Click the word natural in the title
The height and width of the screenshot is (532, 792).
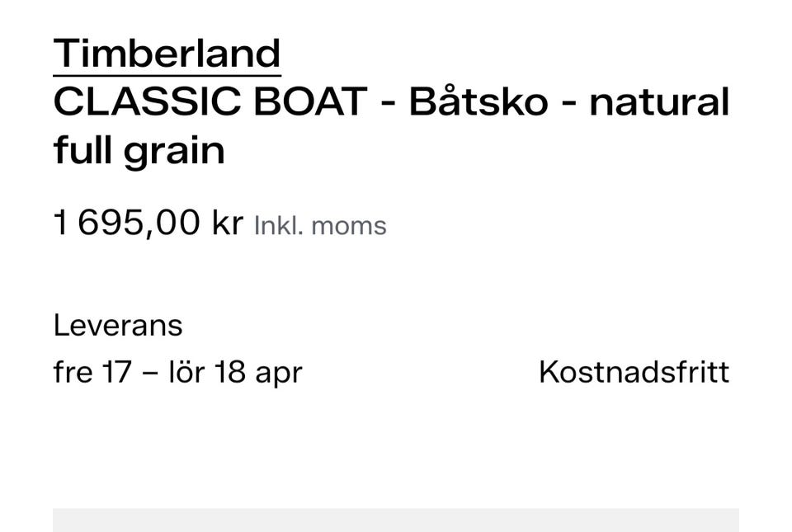point(659,102)
